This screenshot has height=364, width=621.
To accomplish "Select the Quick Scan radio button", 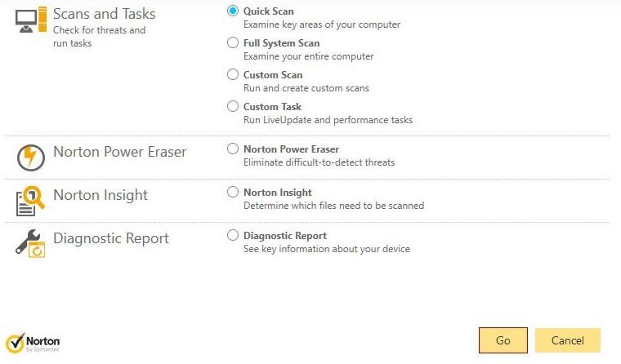I will pyautogui.click(x=233, y=11).
